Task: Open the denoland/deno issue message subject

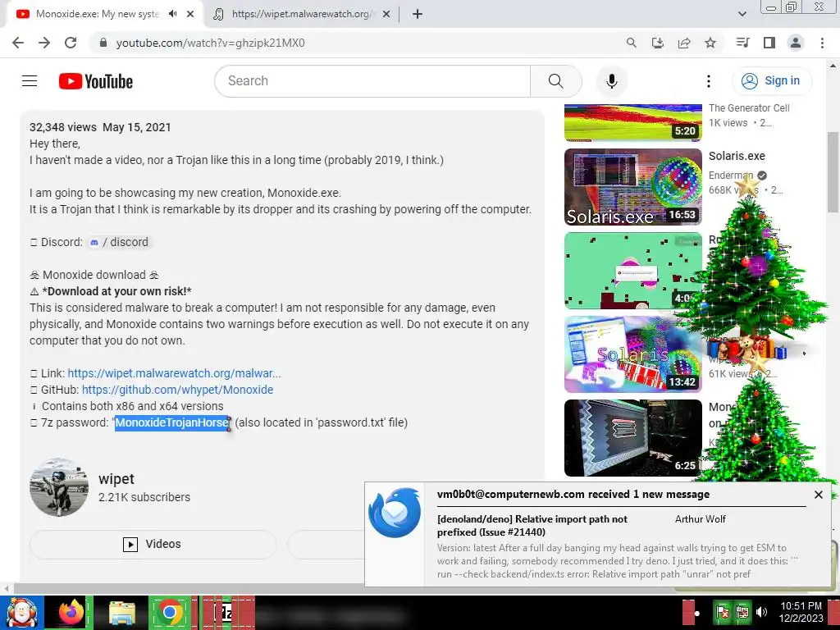Action: pos(532,526)
